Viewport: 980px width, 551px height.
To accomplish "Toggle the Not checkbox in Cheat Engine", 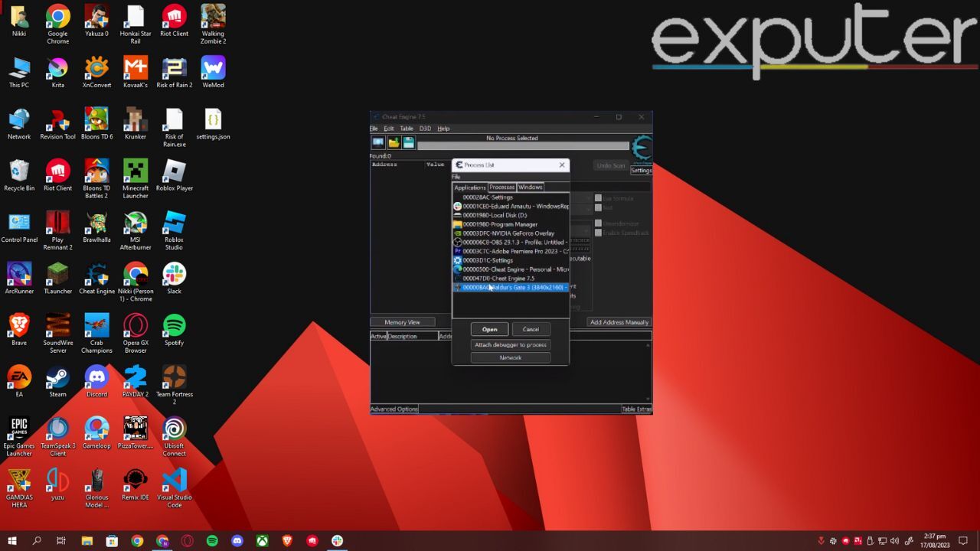I will 599,207.
